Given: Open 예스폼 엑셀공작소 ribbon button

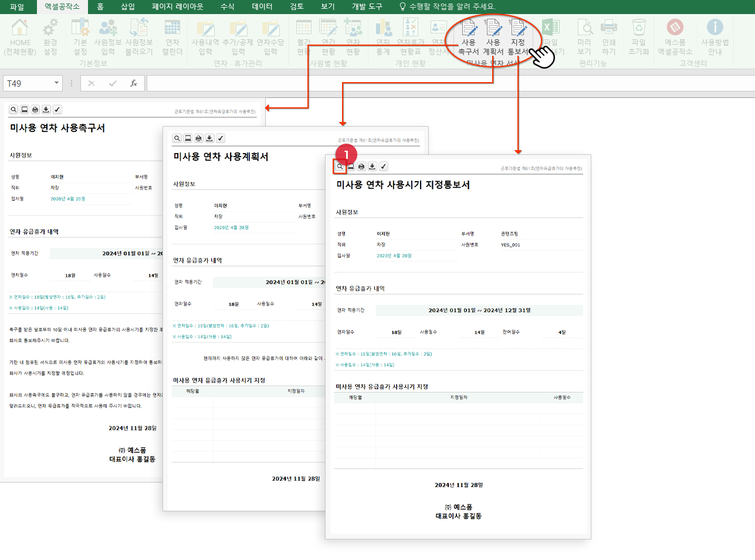Looking at the screenshot, I should pyautogui.click(x=675, y=37).
